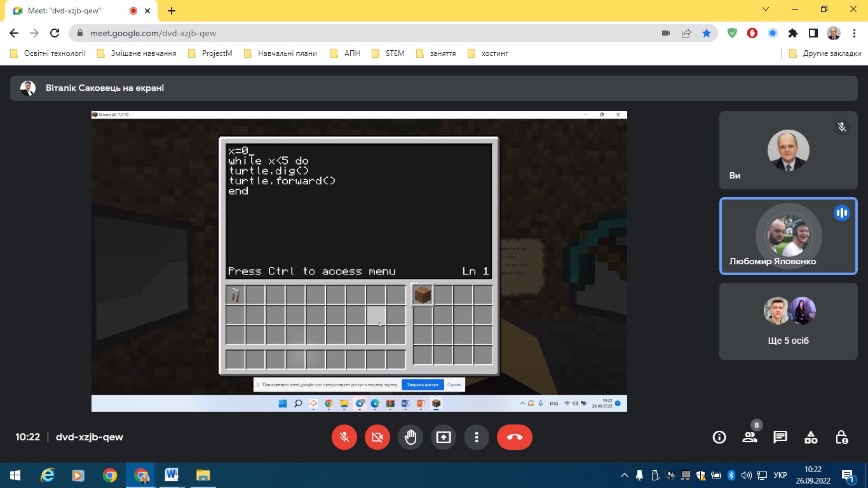Open the red stop-hand adblock extension
Screen dimensions: 868x488
[752, 33]
